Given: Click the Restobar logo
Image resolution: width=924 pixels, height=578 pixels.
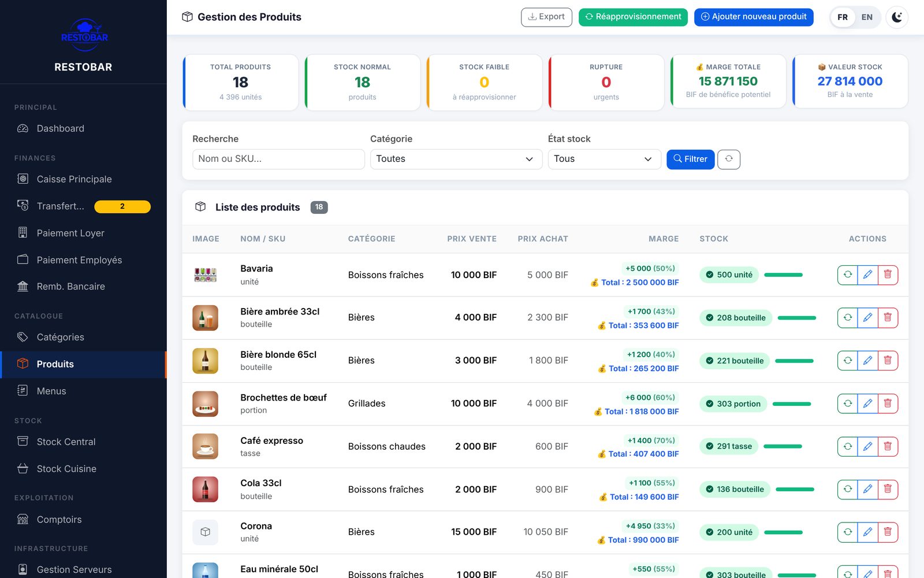Looking at the screenshot, I should tap(84, 35).
